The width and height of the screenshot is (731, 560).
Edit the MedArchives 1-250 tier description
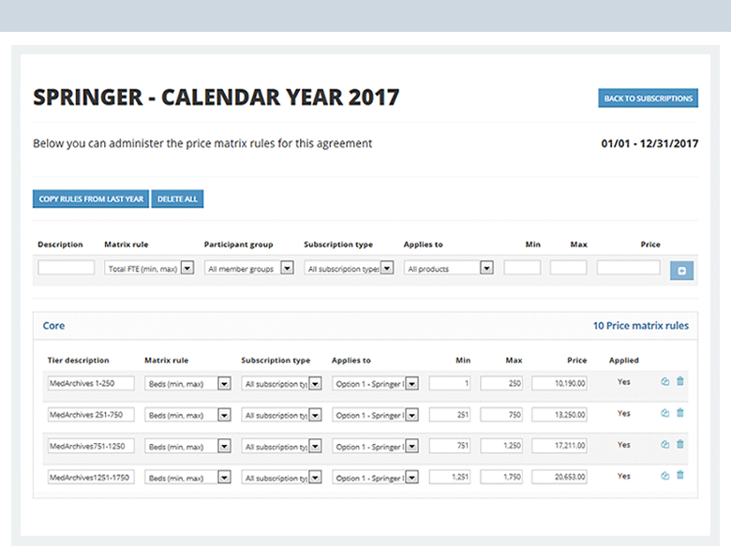pyautogui.click(x=91, y=383)
